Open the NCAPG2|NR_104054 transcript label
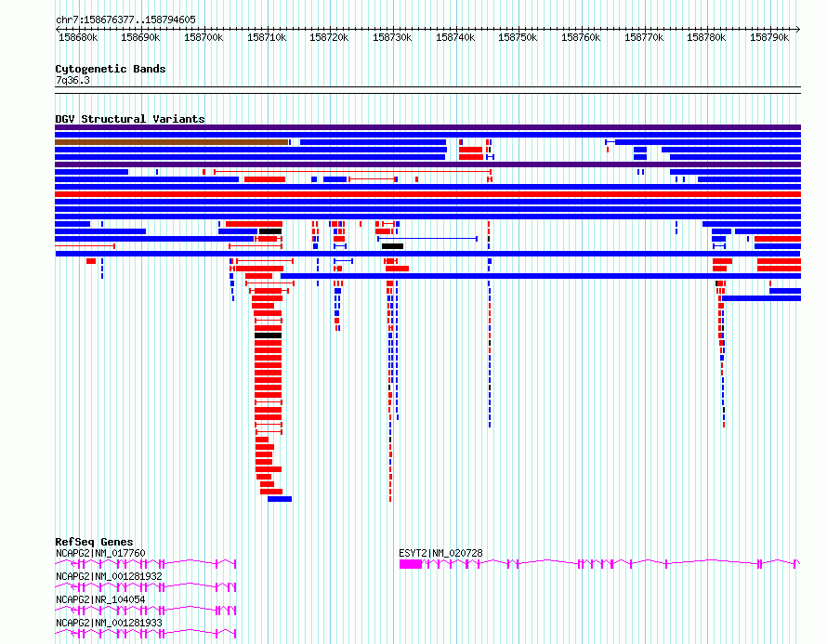 point(100,599)
